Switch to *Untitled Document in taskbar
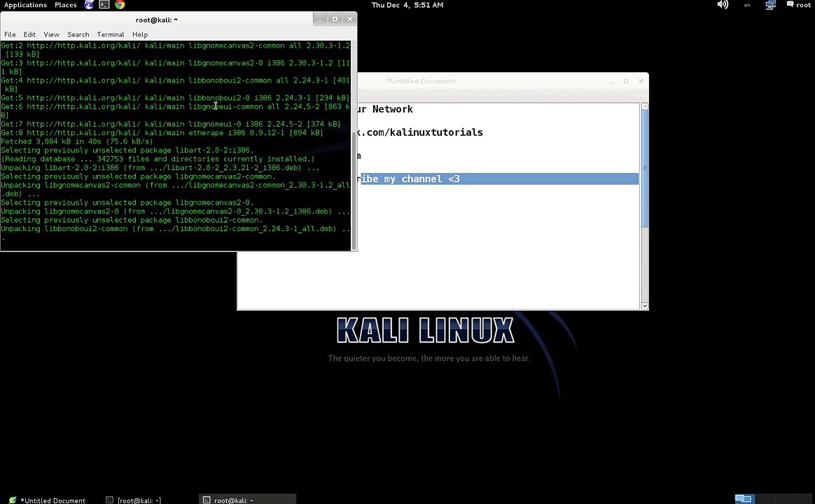Image resolution: width=815 pixels, height=504 pixels. [x=48, y=500]
